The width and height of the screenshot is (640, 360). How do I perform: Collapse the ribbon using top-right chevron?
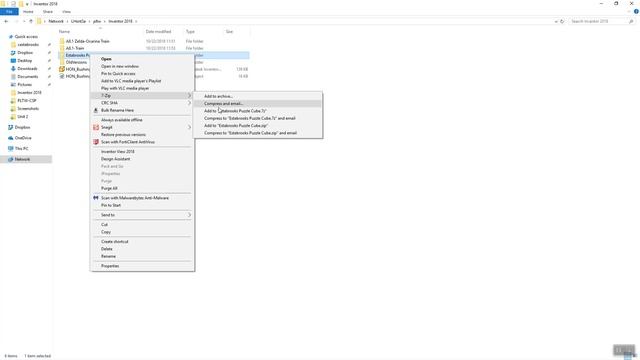[x=629, y=12]
